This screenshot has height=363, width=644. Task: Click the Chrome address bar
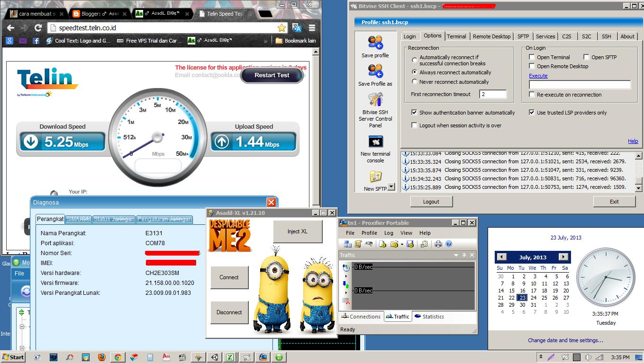tap(167, 28)
